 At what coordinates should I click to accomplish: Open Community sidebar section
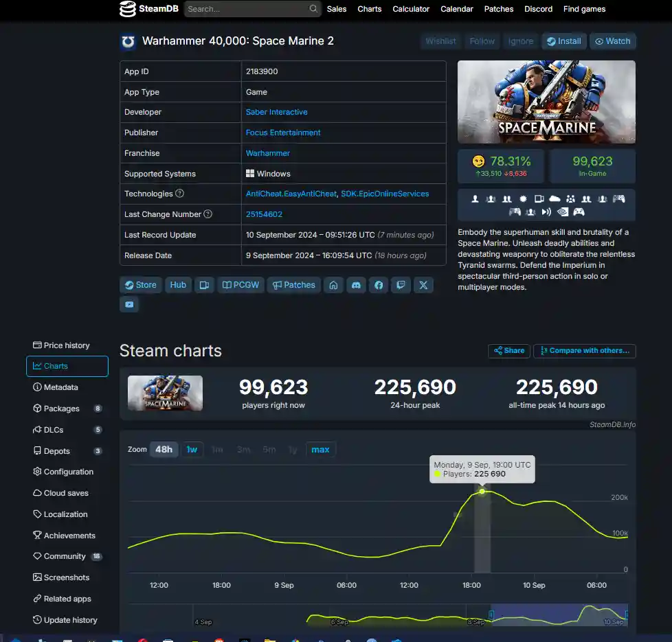click(67, 556)
